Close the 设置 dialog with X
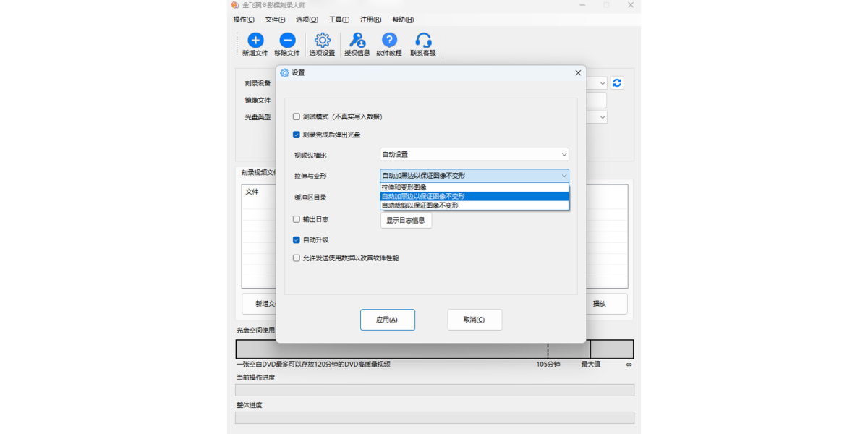 point(578,73)
